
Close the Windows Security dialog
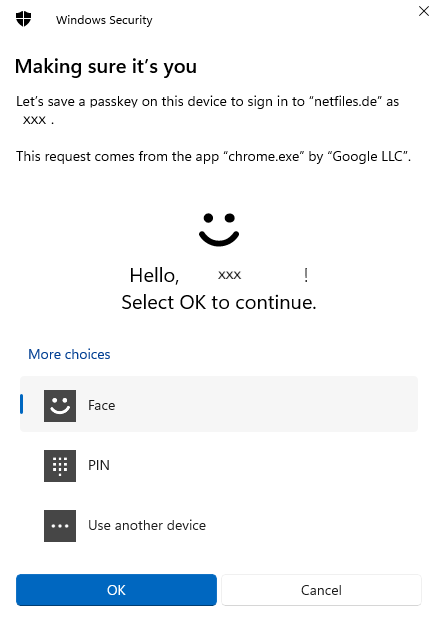pos(424,11)
